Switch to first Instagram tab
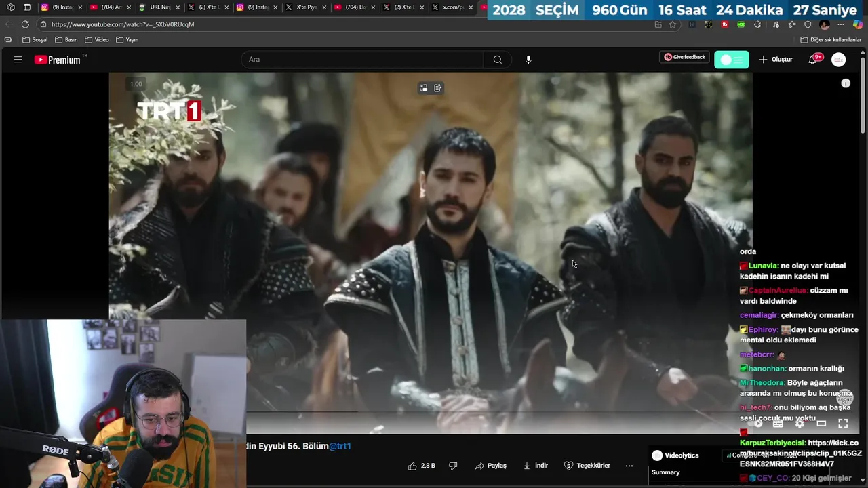 61,7
